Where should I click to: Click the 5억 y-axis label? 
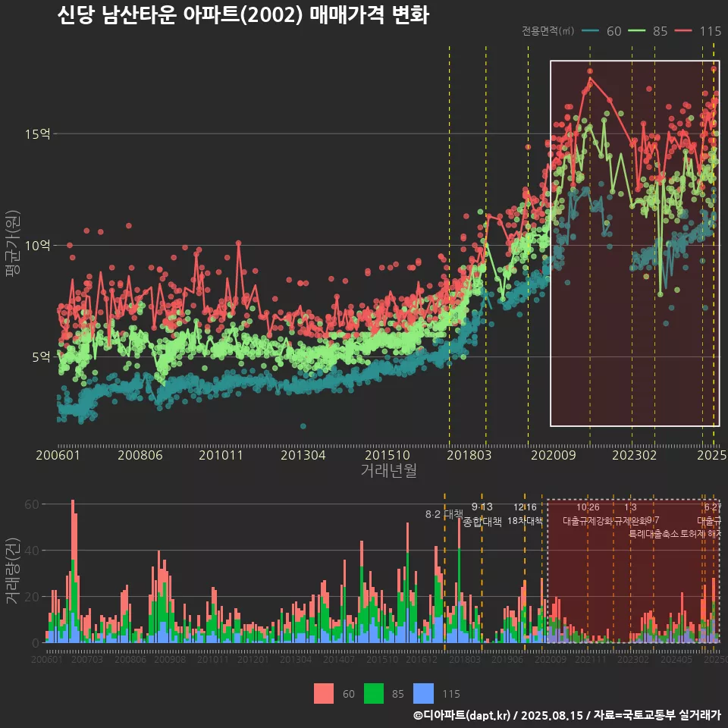pos(41,356)
